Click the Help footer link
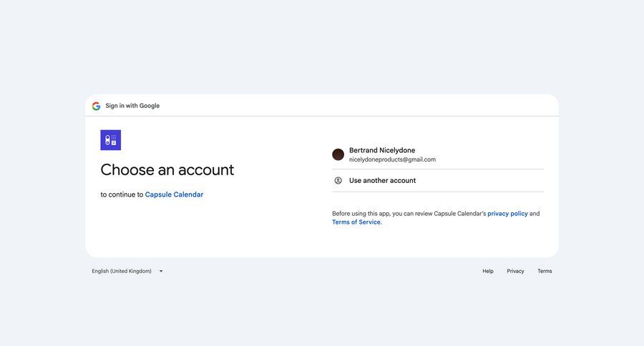 488,272
